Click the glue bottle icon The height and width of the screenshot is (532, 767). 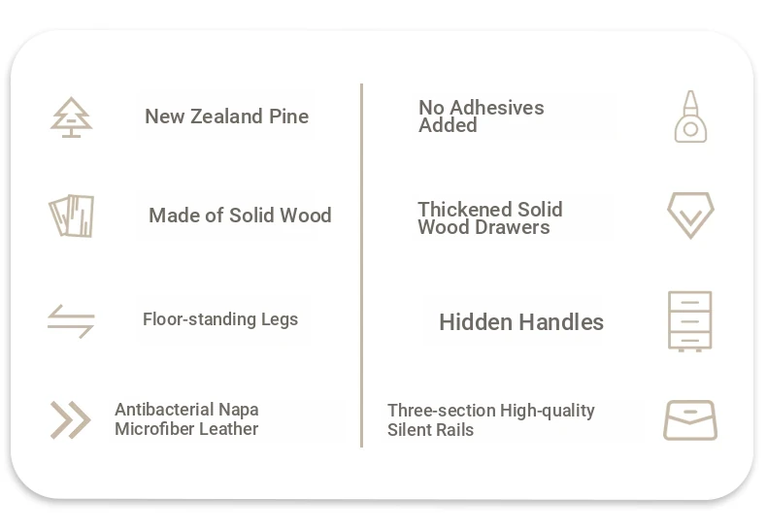click(690, 116)
